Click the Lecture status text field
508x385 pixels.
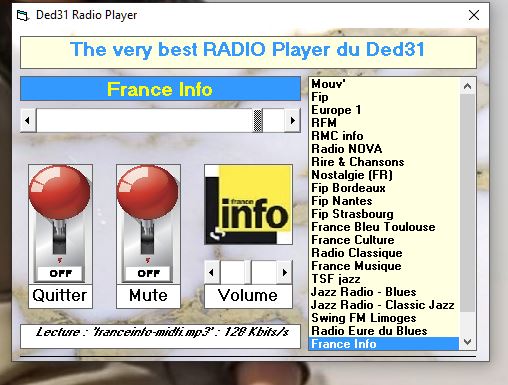160,336
